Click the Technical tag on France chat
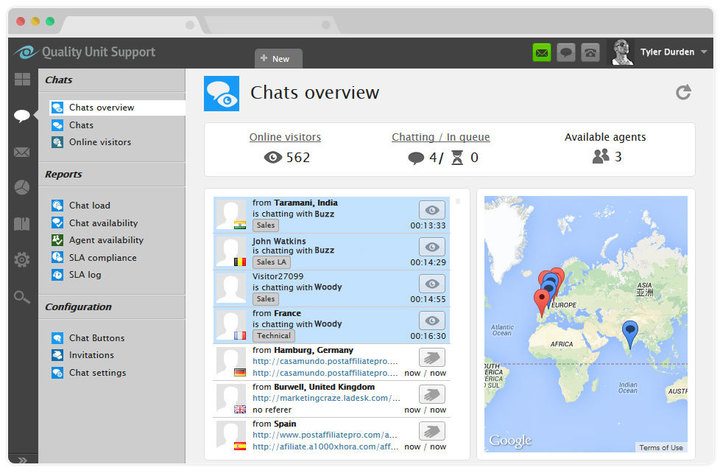Screen dimensions: 720x473 (274, 336)
